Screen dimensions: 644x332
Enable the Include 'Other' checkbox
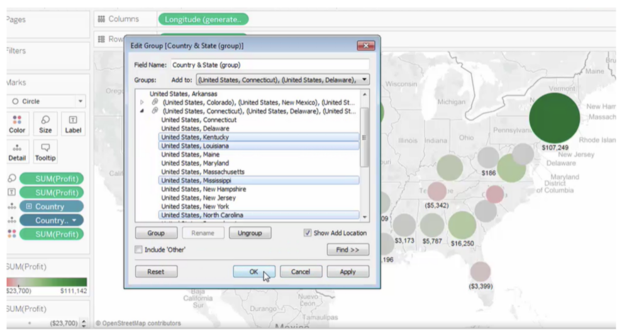coord(138,250)
